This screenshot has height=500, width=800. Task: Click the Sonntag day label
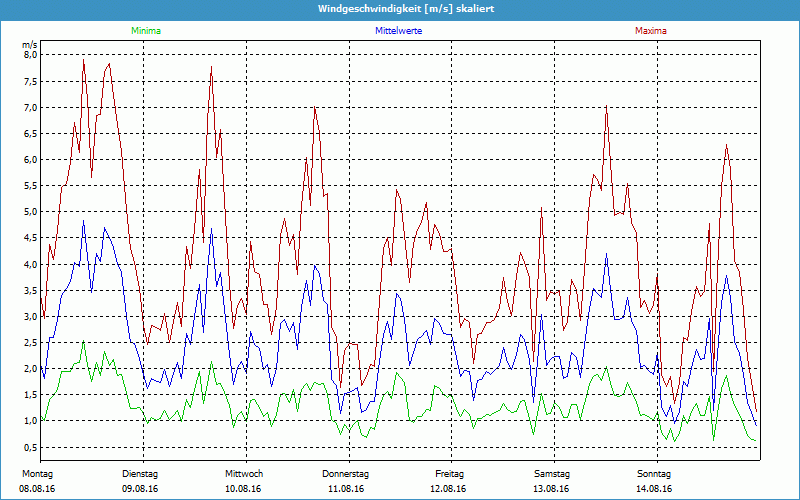[x=654, y=474]
